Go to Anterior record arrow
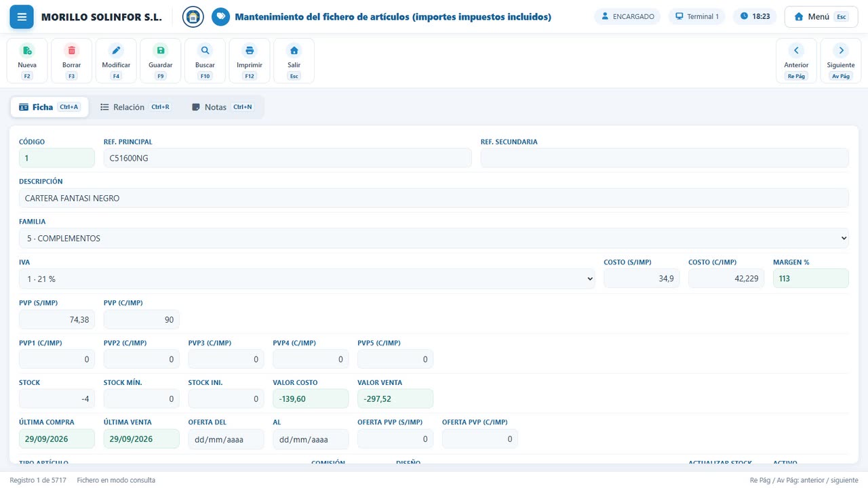This screenshot has height=488, width=868. [x=796, y=50]
